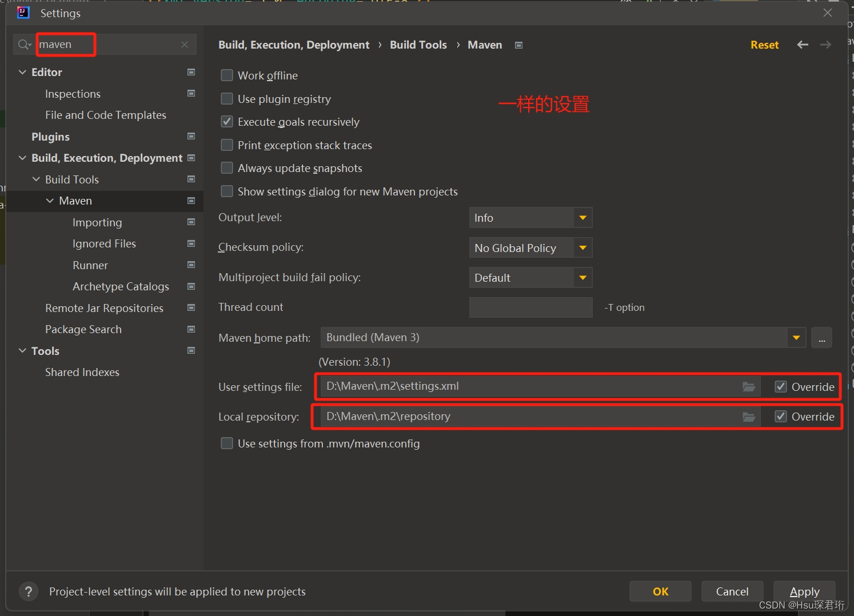
Task: Click the Cancel button
Action: click(x=732, y=591)
